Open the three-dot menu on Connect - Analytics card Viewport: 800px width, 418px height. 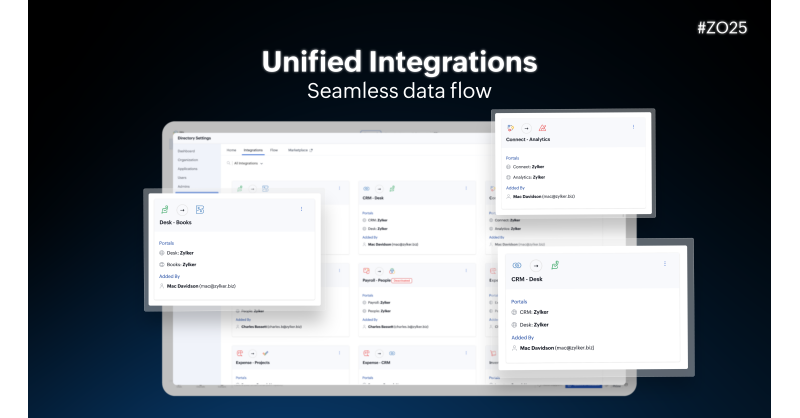(633, 128)
